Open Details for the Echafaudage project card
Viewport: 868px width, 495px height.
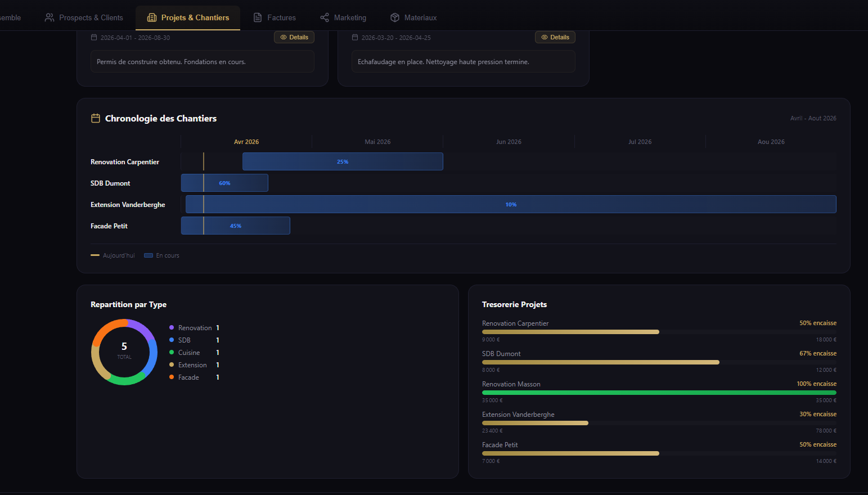555,37
